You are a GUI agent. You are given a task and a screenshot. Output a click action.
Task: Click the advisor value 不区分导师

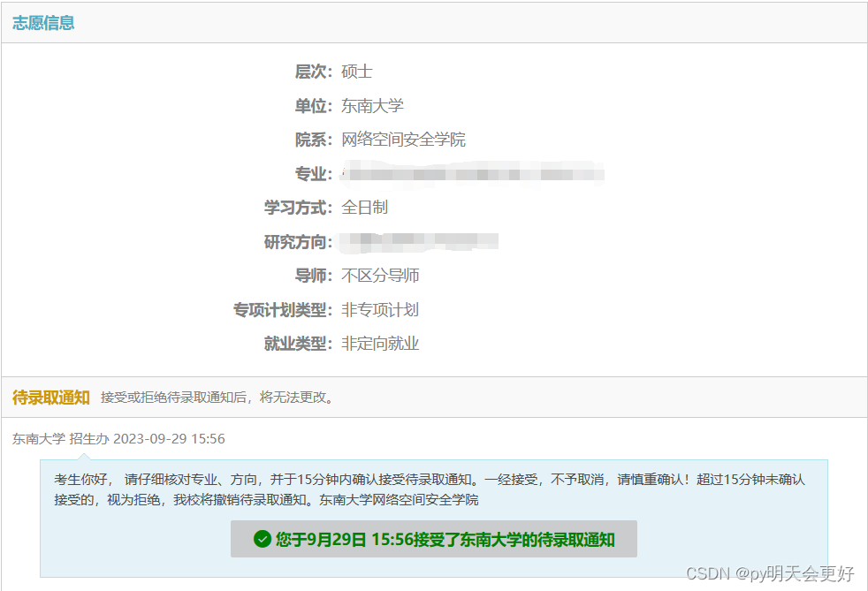[380, 275]
